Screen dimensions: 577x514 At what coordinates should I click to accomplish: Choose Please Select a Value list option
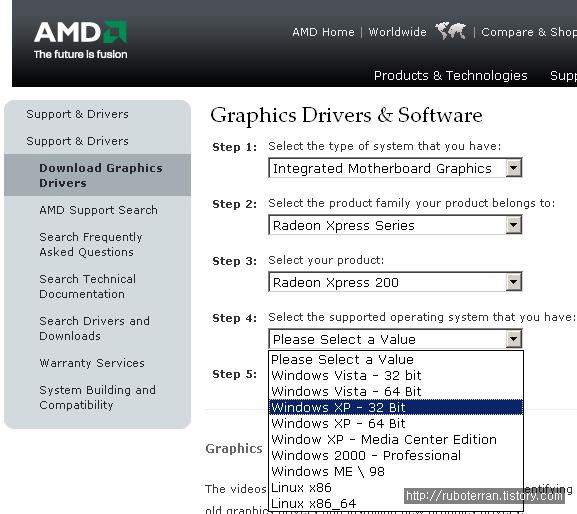(x=396, y=359)
